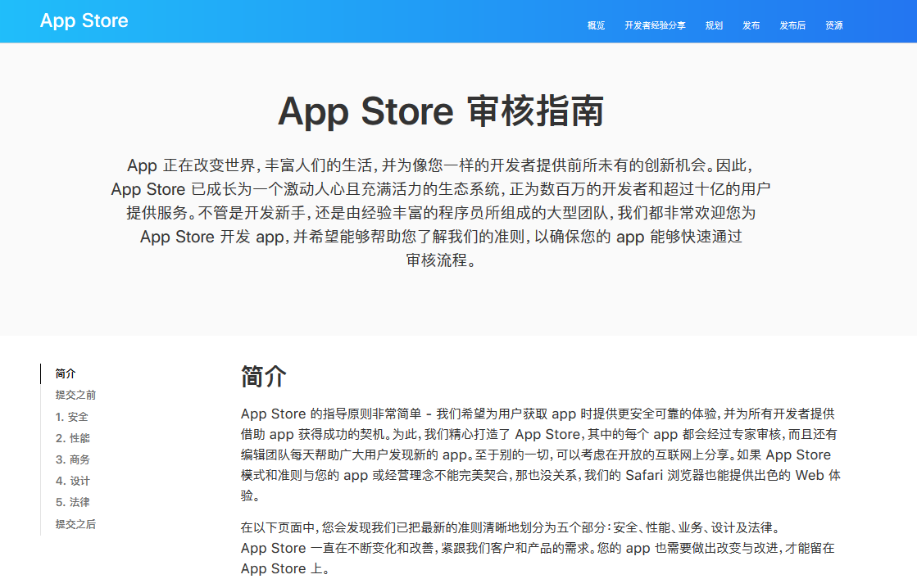Select 3. 商务 from sidebar list
917x588 pixels.
pos(73,459)
